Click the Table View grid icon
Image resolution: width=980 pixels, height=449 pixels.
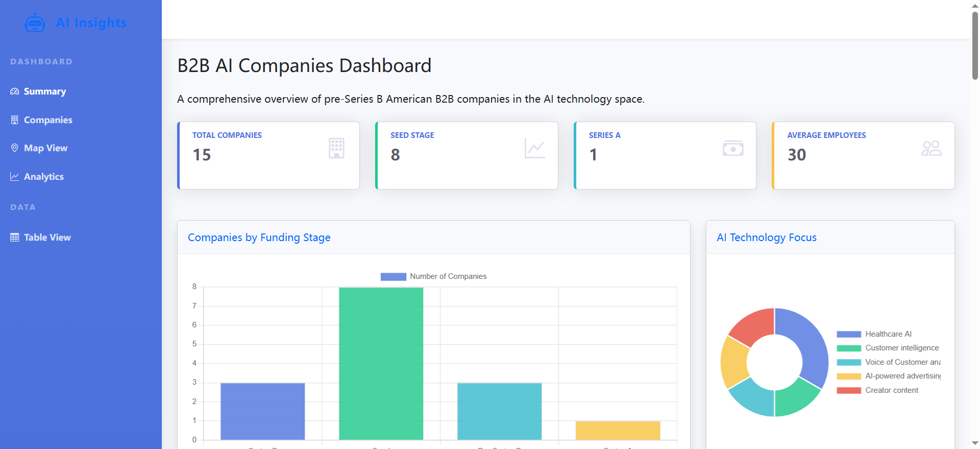[x=15, y=238]
